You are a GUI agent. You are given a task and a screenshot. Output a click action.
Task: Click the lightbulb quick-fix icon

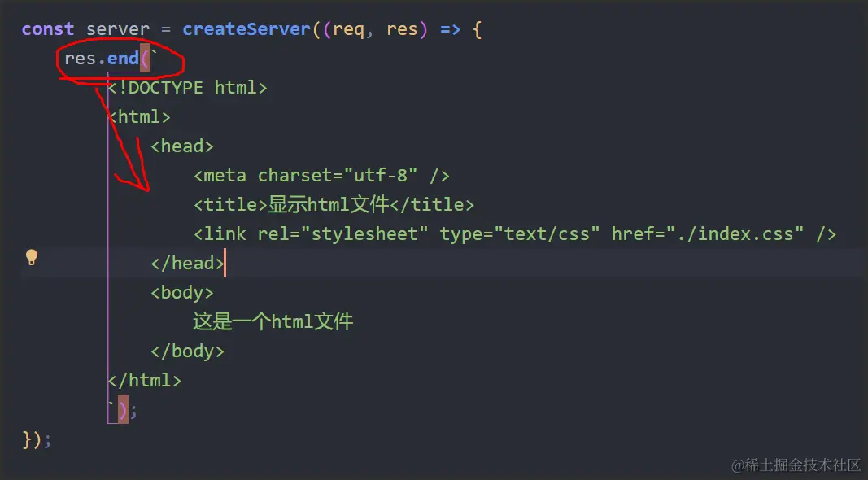32,257
